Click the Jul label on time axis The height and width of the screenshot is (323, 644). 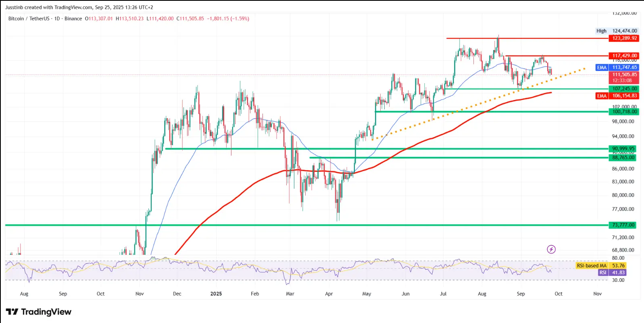pyautogui.click(x=443, y=294)
